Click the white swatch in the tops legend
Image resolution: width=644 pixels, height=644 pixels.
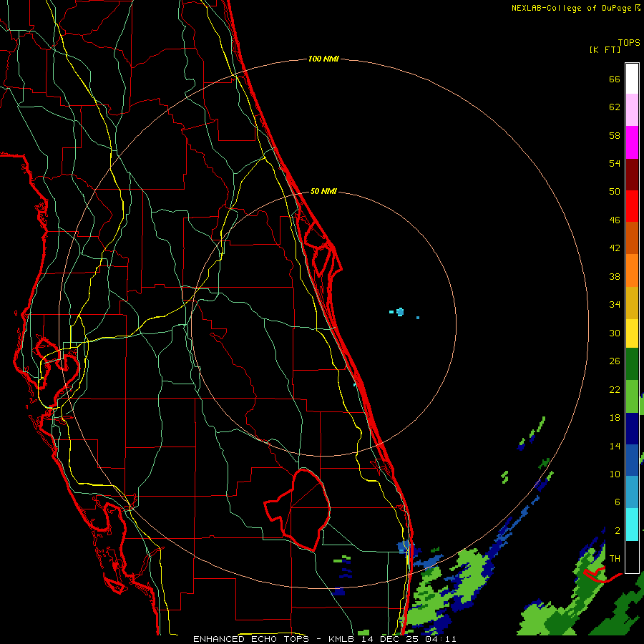click(x=632, y=79)
